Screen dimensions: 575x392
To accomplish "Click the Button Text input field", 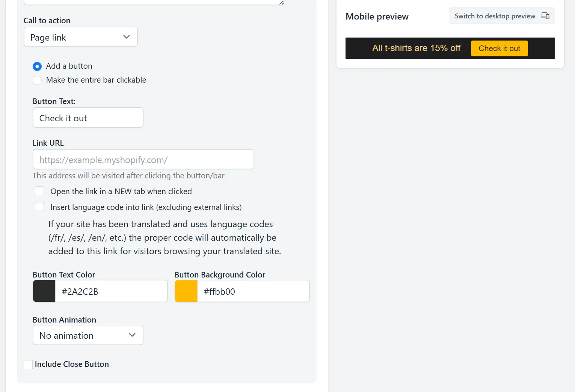I will pyautogui.click(x=88, y=118).
